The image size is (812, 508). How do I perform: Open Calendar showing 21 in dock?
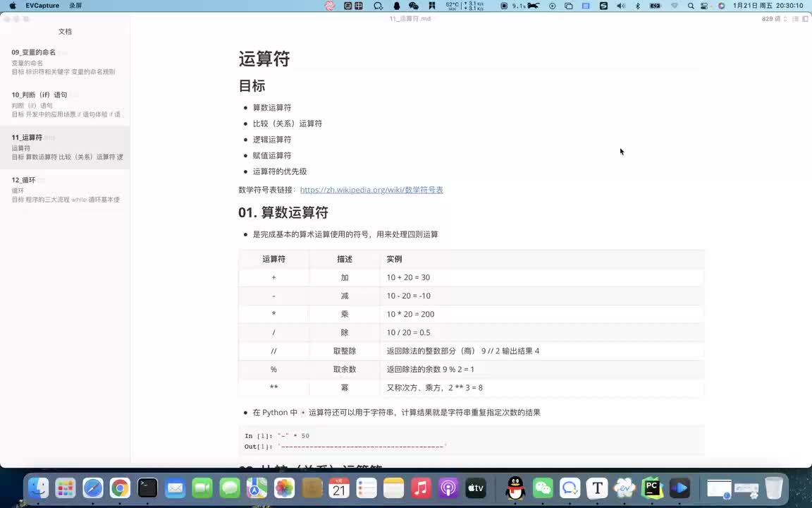[x=339, y=488]
